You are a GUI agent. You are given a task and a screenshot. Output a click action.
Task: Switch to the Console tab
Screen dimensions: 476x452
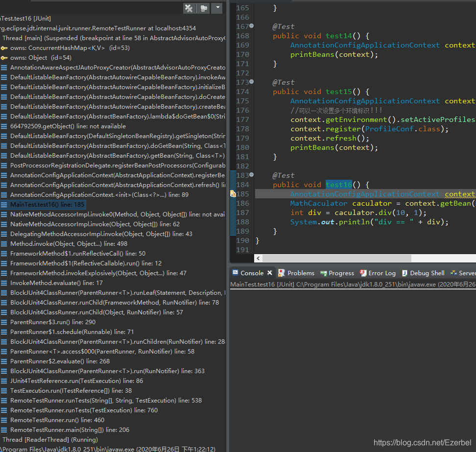[252, 273]
